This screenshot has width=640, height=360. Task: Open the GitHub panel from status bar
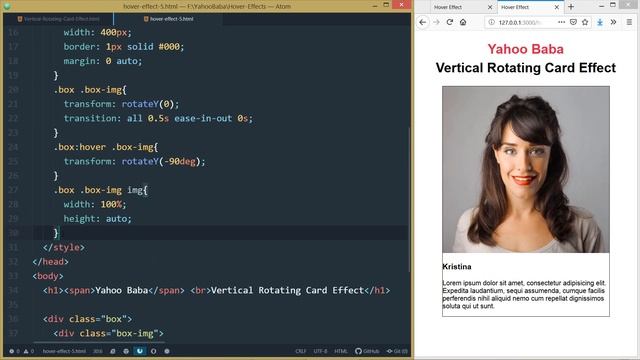tap(367, 351)
